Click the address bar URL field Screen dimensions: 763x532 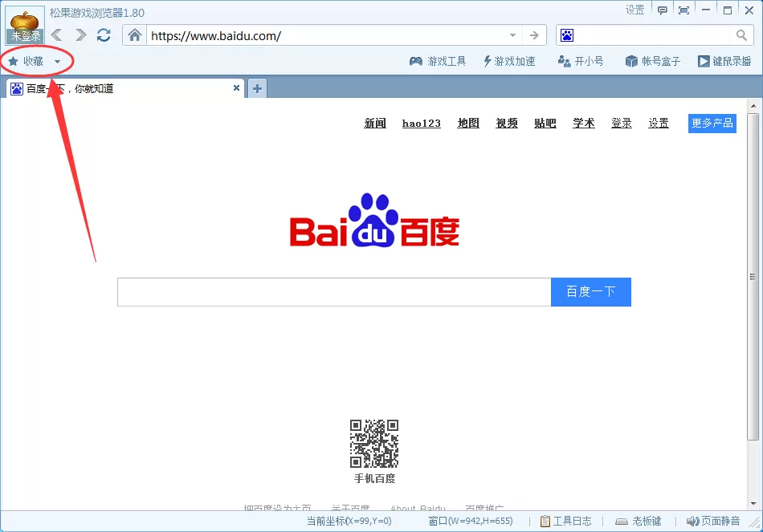tap(326, 35)
